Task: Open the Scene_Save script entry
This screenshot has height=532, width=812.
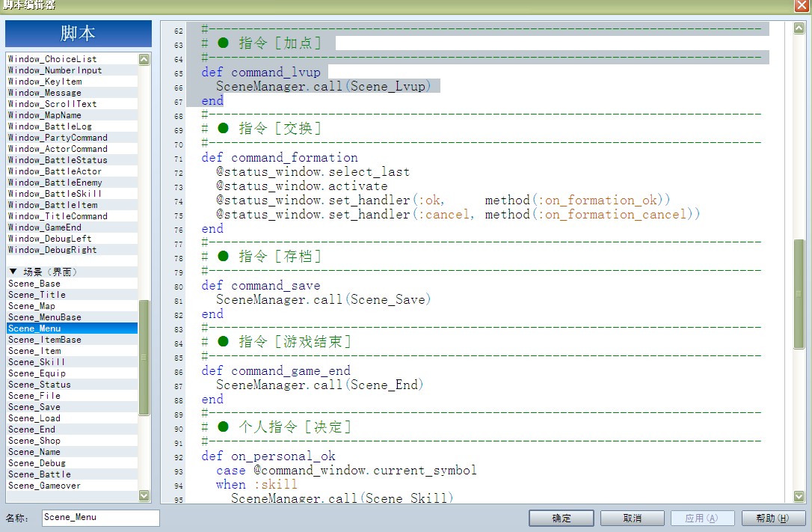Action: 72,407
